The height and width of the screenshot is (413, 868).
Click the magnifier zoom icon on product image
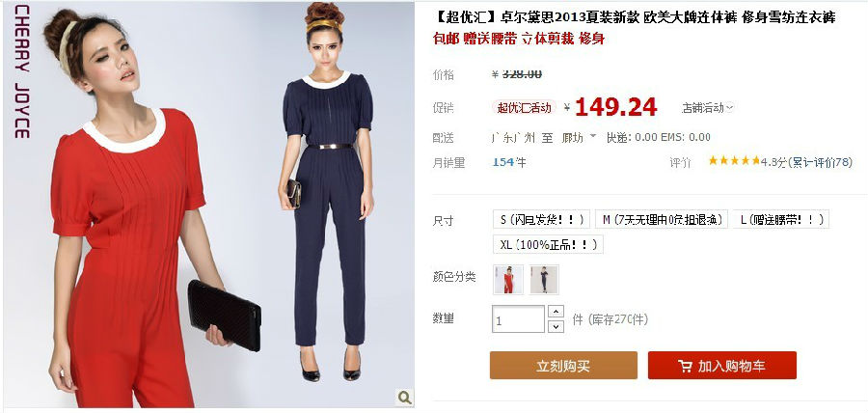(x=405, y=397)
